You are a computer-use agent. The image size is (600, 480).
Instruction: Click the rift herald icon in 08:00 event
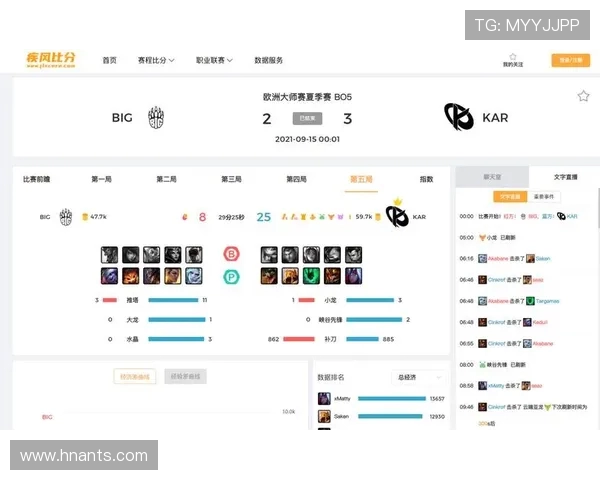pyautogui.click(x=482, y=365)
